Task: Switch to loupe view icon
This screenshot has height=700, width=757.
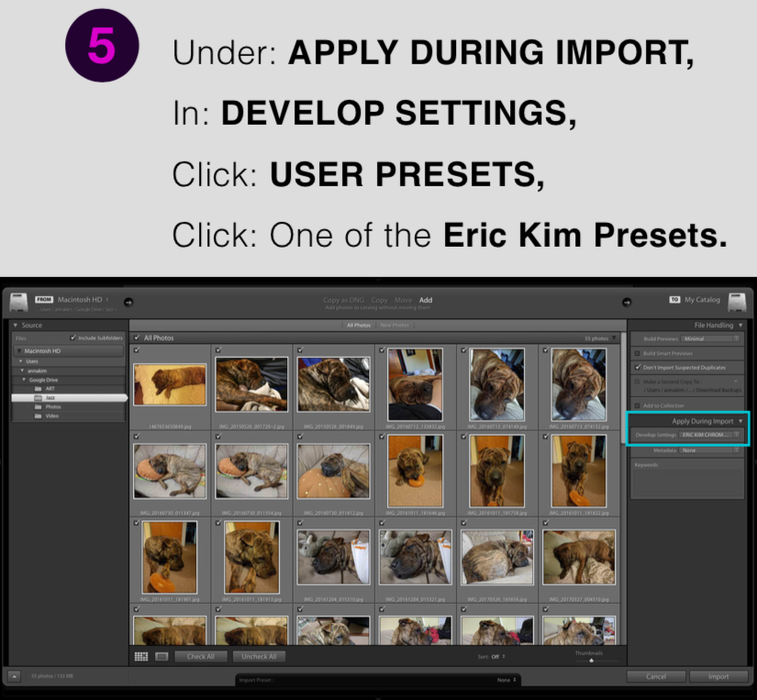Action: (x=161, y=656)
